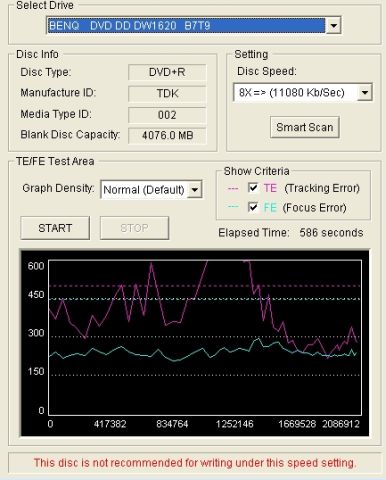This screenshot has width=386, height=480.
Task: Click the Disc Type label
Action: point(46,72)
